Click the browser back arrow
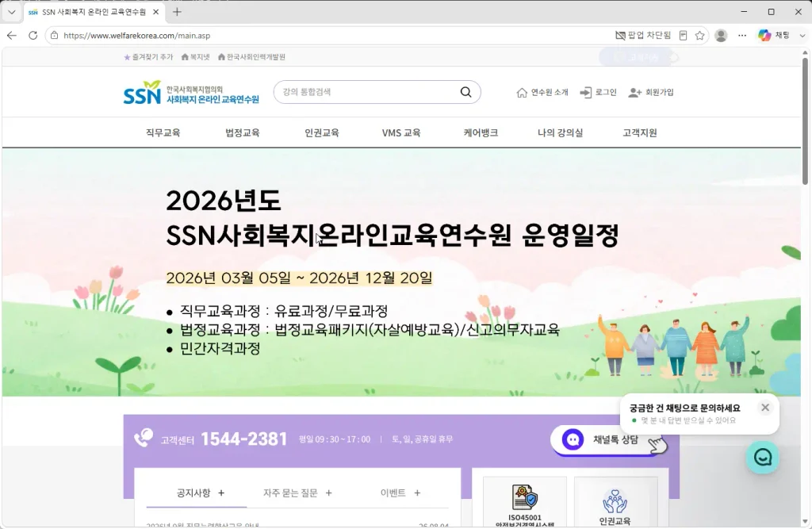The image size is (812, 529). 12,35
